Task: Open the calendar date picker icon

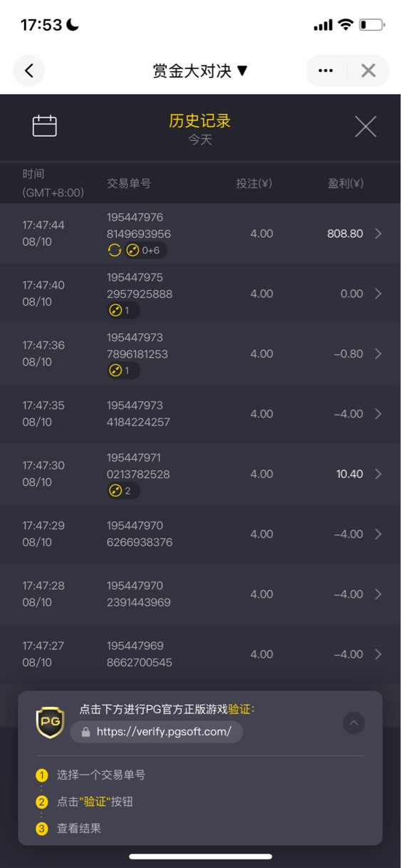Action: [45, 126]
